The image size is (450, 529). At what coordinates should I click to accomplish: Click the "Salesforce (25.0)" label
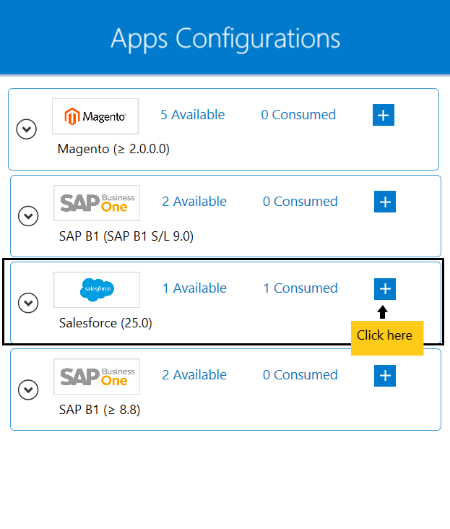tap(106, 323)
